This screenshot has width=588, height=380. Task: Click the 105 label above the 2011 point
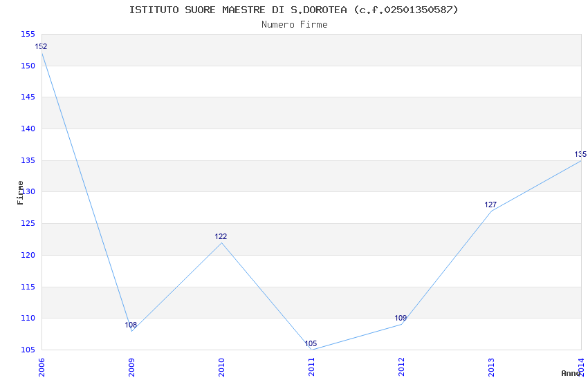311,343
